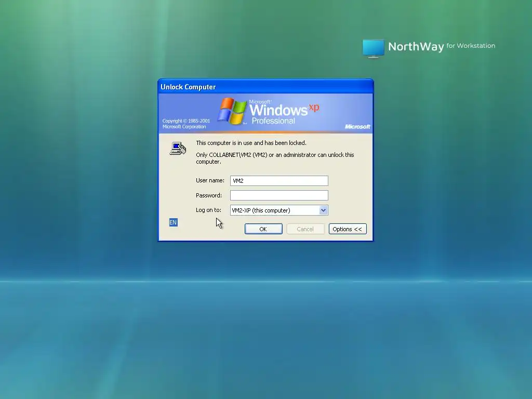
Task: Click the NorthWay monitor logo icon
Action: pyautogui.click(x=373, y=48)
